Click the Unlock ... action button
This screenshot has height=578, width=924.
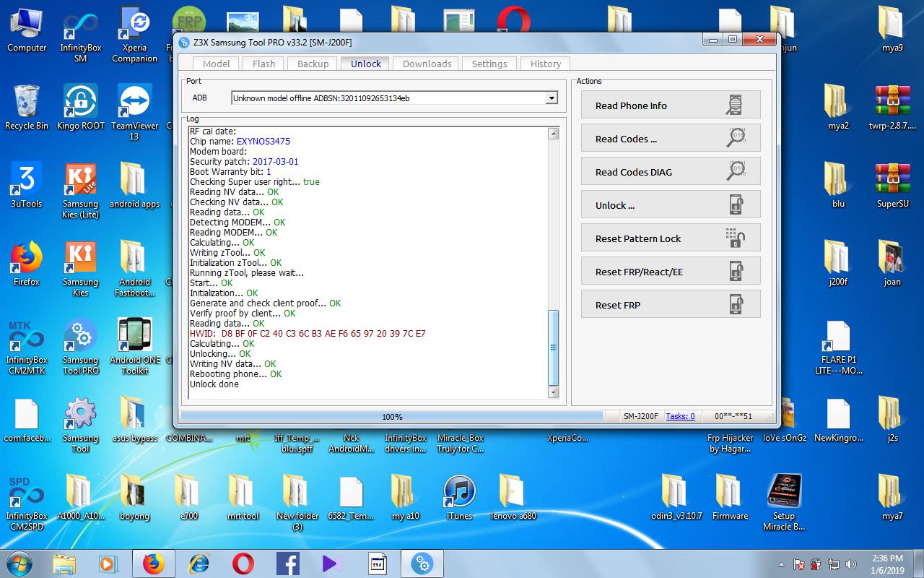671,204
